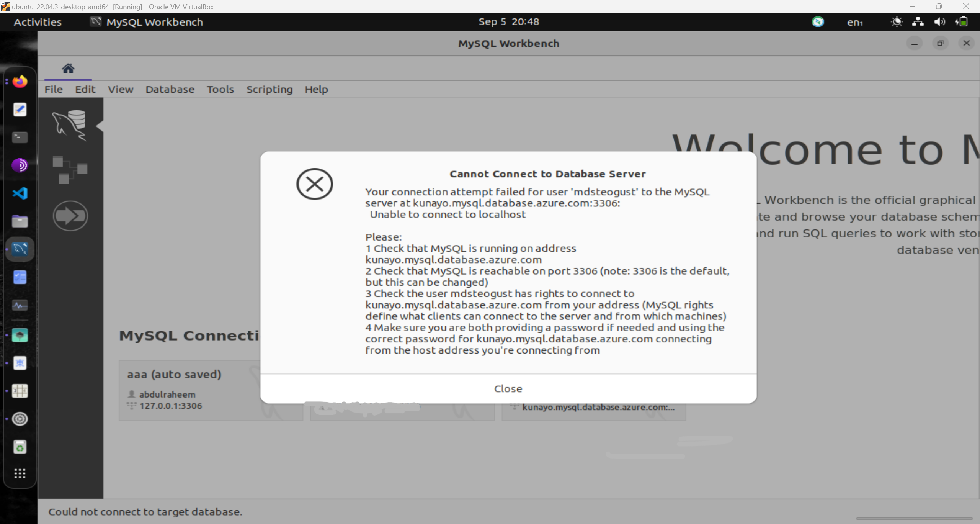Viewport: 980px width, 524px height.
Task: Open System Monitor from the dock
Action: point(20,305)
